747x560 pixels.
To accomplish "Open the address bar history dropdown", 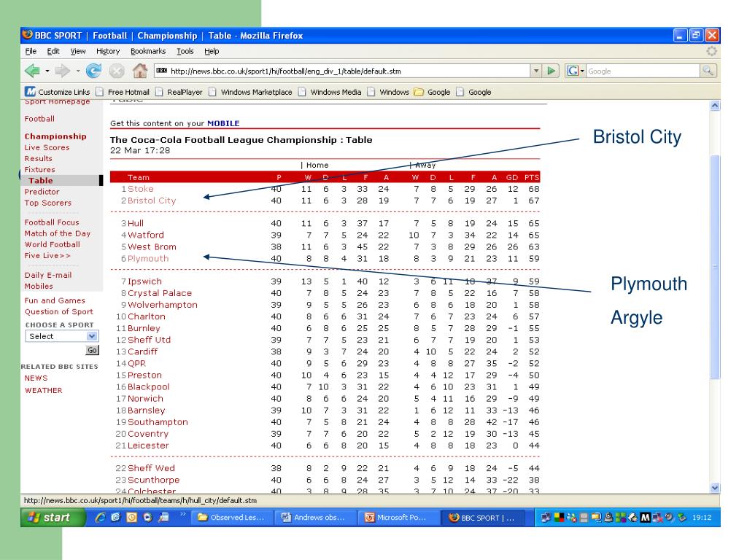I will [536, 71].
